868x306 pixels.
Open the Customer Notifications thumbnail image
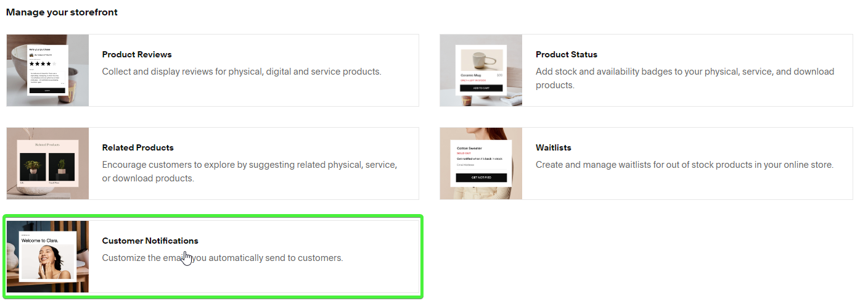tap(47, 257)
